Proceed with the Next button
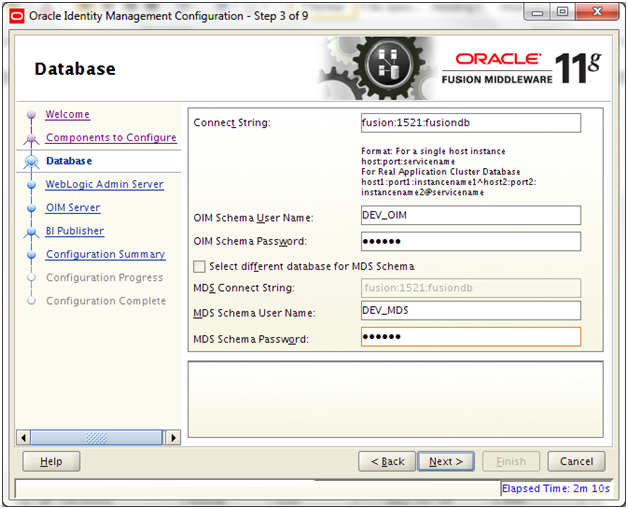This screenshot has height=509, width=628. [x=446, y=462]
